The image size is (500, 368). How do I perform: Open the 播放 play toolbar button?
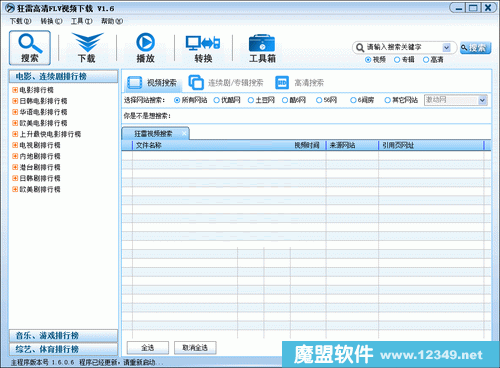pyautogui.click(x=145, y=48)
